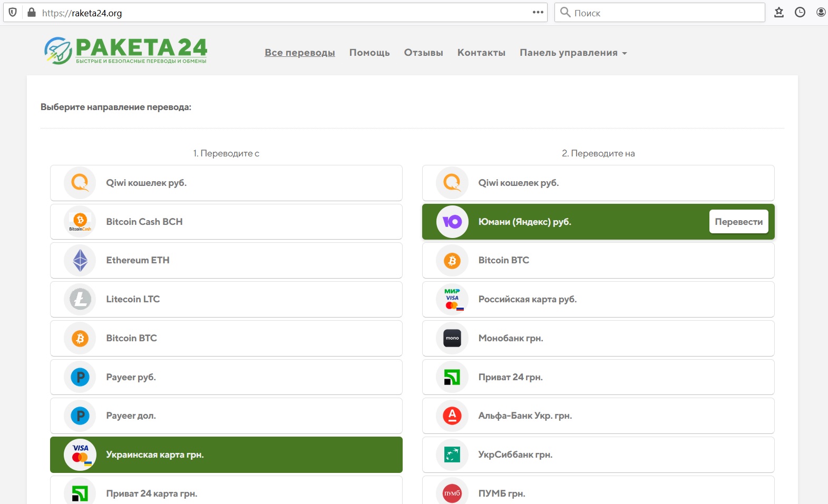
Task: Select Альфа-Банк Укр. грн. destination
Action: [x=598, y=416]
